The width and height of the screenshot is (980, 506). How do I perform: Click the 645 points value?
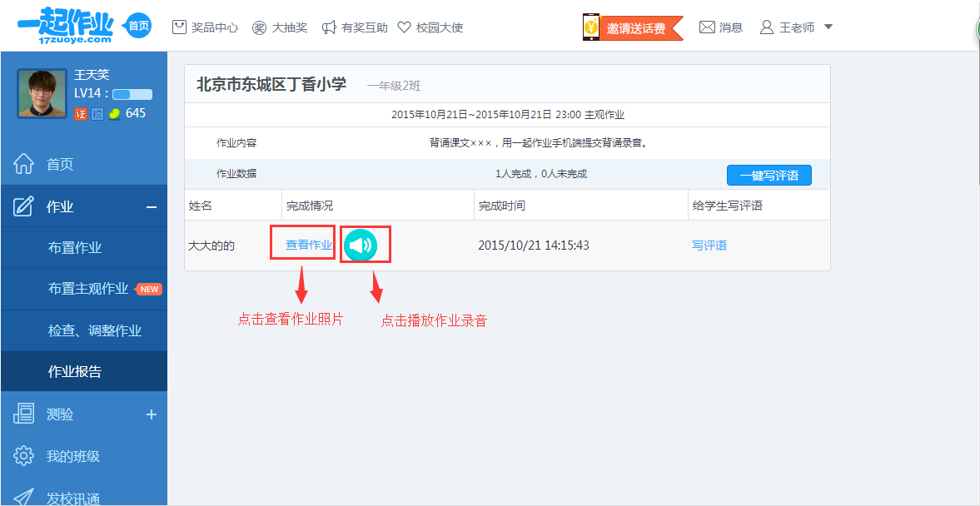click(x=136, y=113)
